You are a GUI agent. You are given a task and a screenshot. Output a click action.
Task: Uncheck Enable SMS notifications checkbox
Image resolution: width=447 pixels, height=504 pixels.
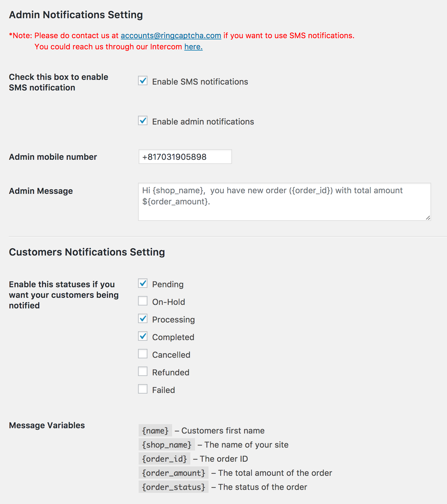(x=143, y=81)
